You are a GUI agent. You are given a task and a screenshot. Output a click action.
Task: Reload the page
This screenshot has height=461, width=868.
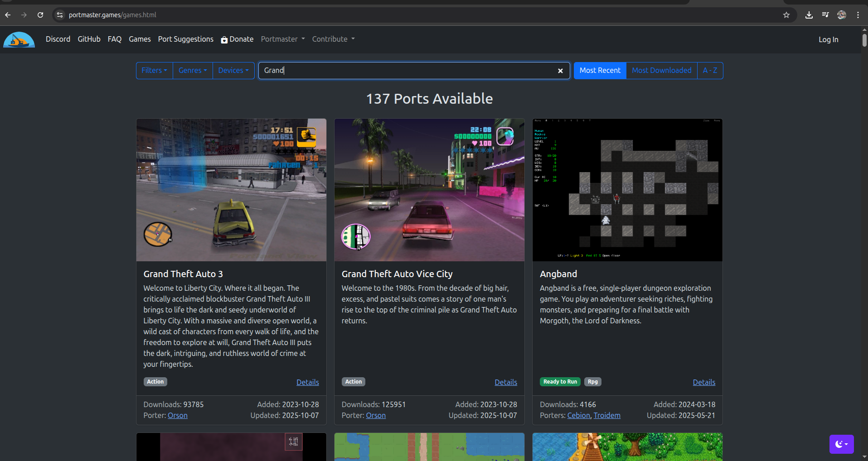pos(40,15)
